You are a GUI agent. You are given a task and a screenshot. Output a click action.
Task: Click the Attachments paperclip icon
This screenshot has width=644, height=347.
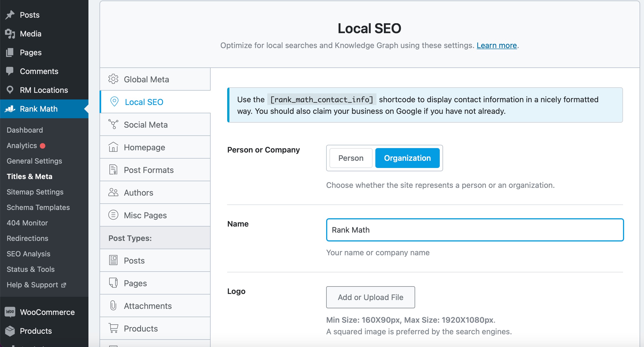[113, 306]
